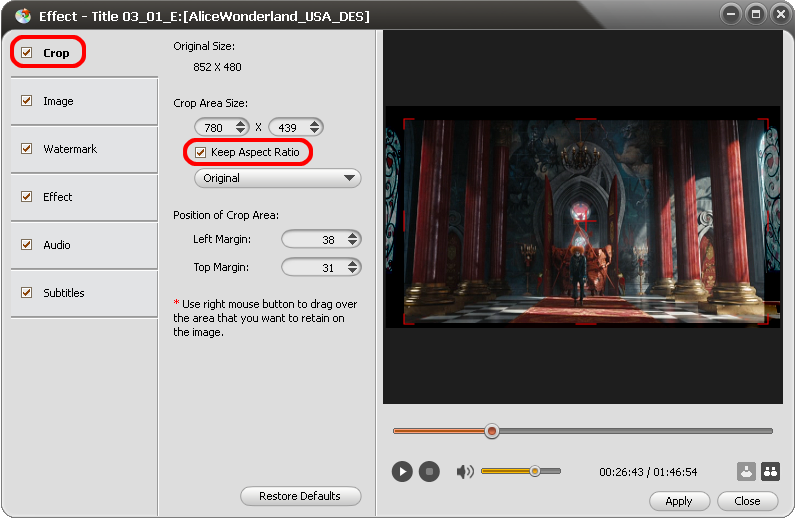The height and width of the screenshot is (519, 796).
Task: Click the playback seek slider handle
Action: pos(491,431)
